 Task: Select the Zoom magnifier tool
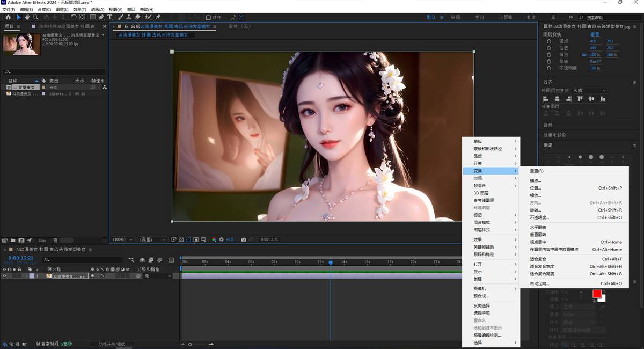tap(34, 17)
